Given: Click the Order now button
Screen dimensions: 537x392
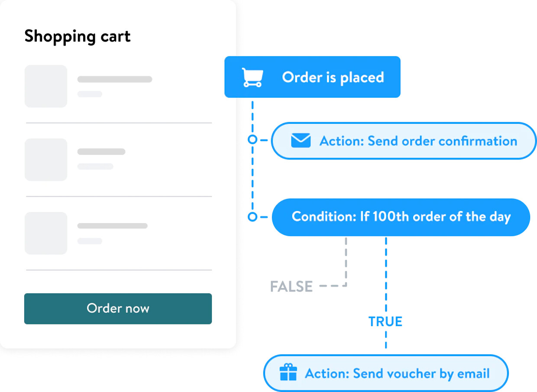Looking at the screenshot, I should coord(118,308).
